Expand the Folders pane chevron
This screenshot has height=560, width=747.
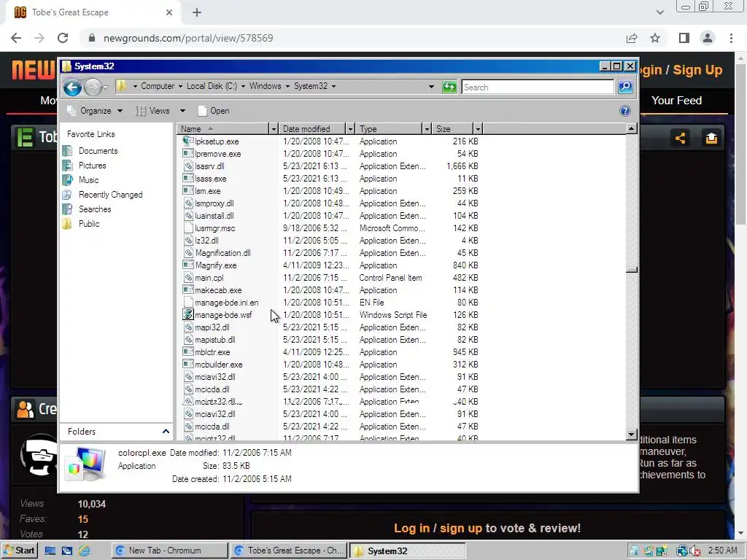click(x=166, y=432)
